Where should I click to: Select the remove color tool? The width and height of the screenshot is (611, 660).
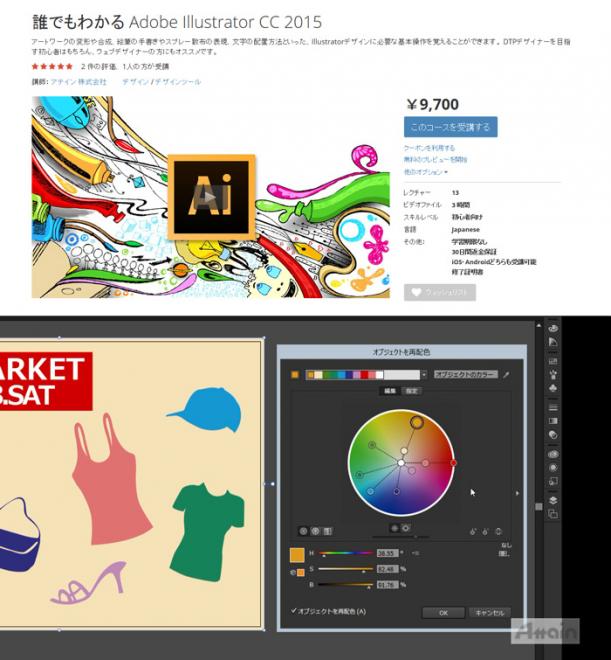tap(485, 532)
